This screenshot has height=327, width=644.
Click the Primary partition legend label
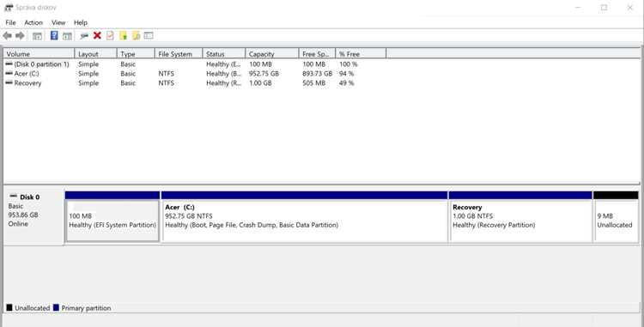86,308
